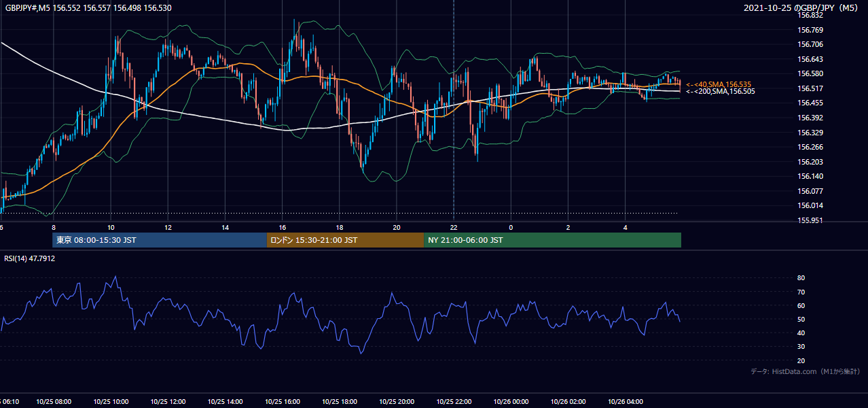The height and width of the screenshot is (408, 868).
Task: Select the Tokyo 08:00-15:30 JST session bar
Action: [x=160, y=240]
